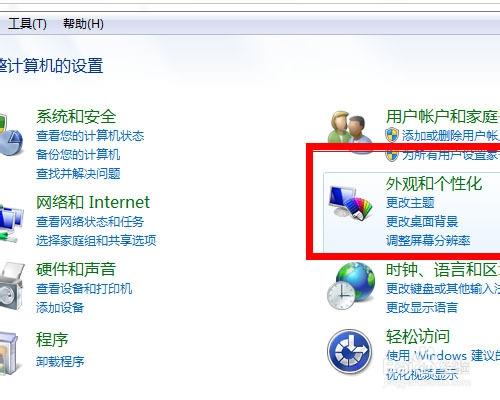Click the 用户帐户 people icon
500x400 pixels.
[350, 132]
